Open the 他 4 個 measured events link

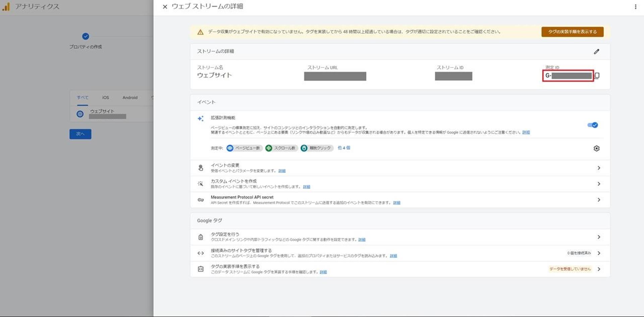click(x=344, y=148)
